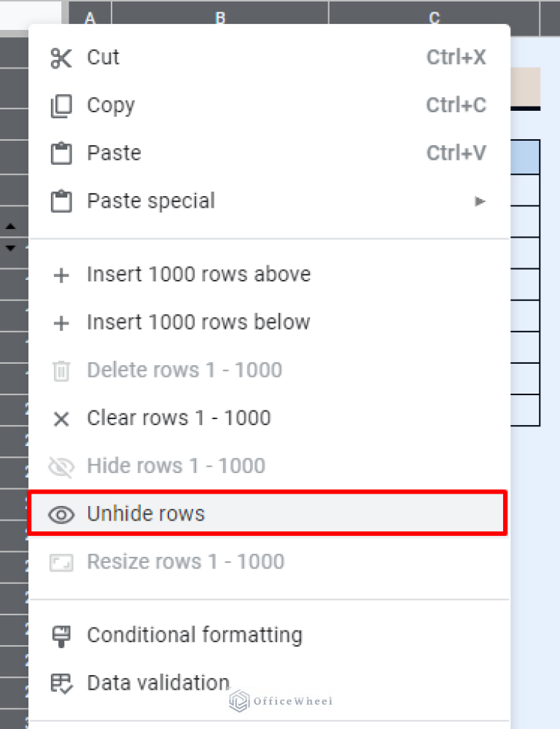Click the downward triangle in the row margin
The width and height of the screenshot is (560, 729).
11,247
